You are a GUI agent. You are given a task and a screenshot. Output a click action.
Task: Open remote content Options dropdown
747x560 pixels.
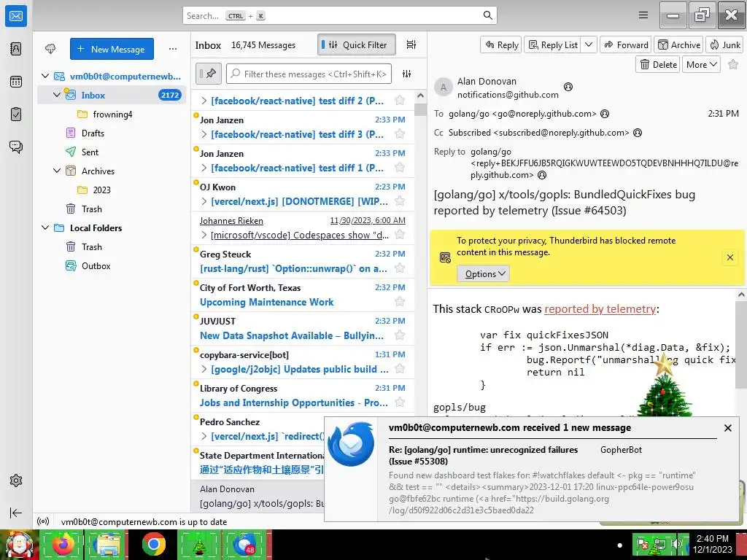[483, 274]
